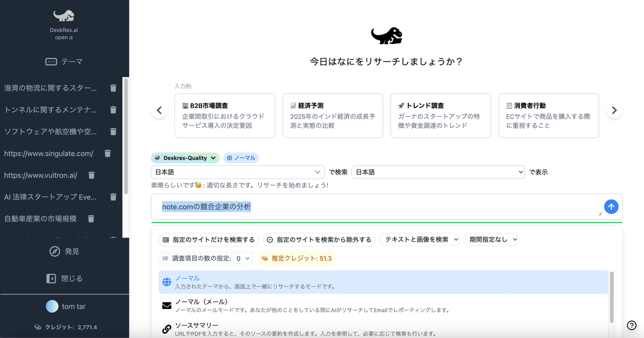Viewport: 644px width, 338px height.
Task: Open theme https://www.vultron.ai/
Action: pos(40,175)
